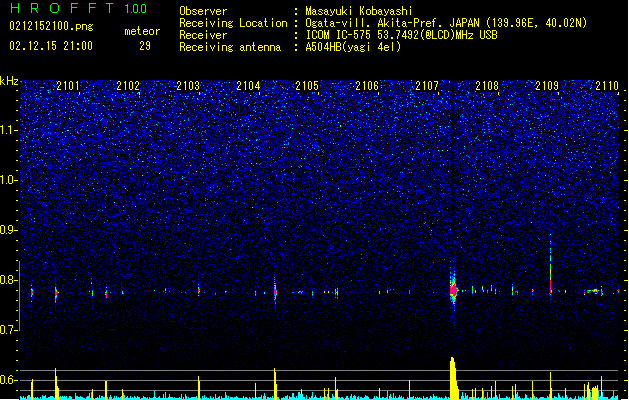The width and height of the screenshot is (629, 400).
Task: Click the 2105 time marker
Action: 307,85
